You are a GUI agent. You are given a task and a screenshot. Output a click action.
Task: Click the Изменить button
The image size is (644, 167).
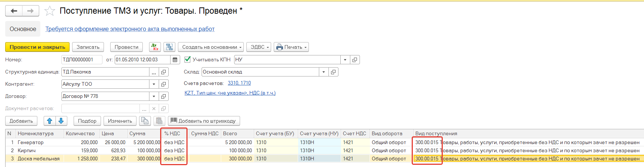coord(120,121)
